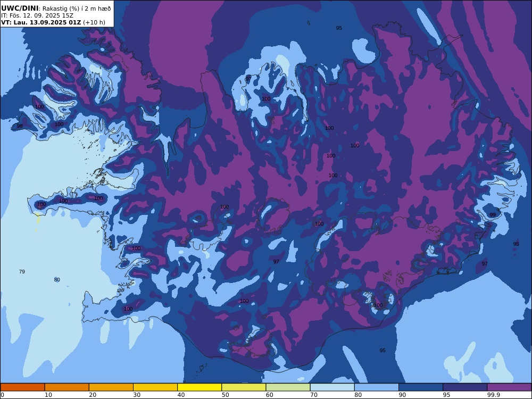Click the orange 10–20 legend swatch
Image resolution: width=532 pixels, height=399 pixels.
(x=67, y=387)
